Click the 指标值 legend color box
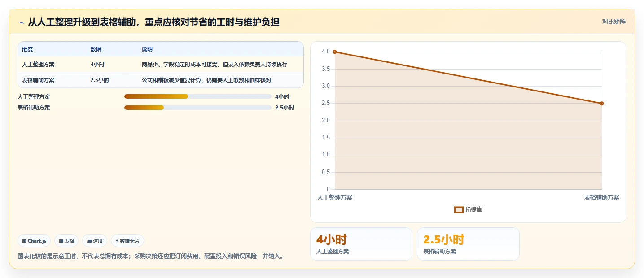This screenshot has height=278, width=644. (459, 209)
